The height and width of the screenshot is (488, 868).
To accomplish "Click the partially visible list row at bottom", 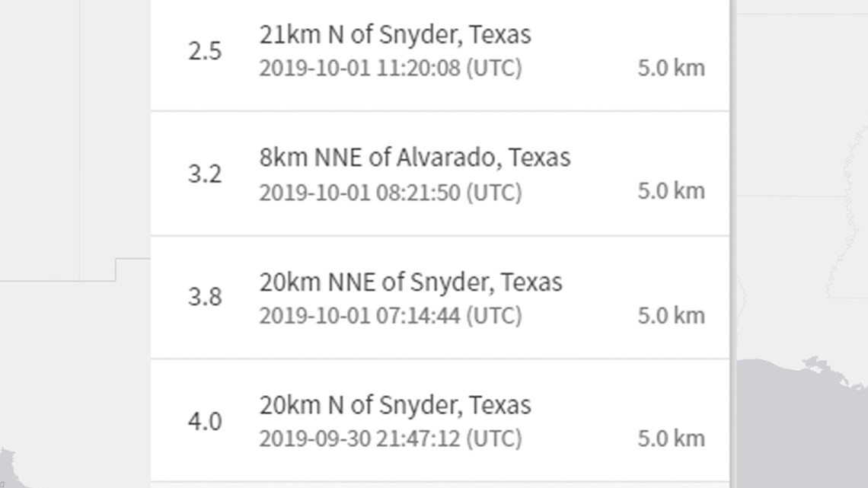I will [x=440, y=485].
